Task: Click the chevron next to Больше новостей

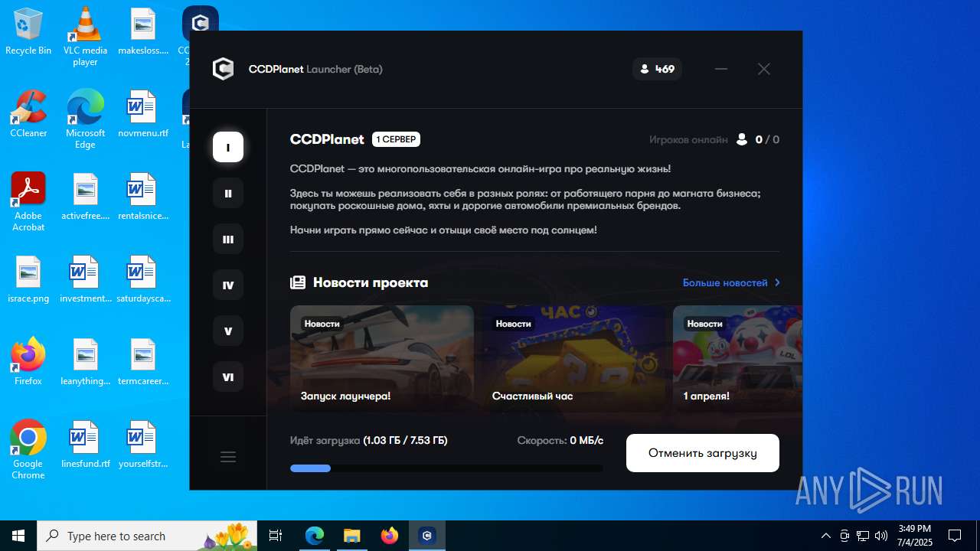Action: pos(777,282)
